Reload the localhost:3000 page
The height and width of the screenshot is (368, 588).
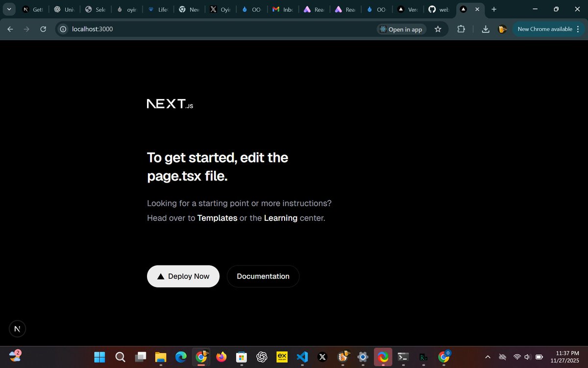tap(43, 29)
